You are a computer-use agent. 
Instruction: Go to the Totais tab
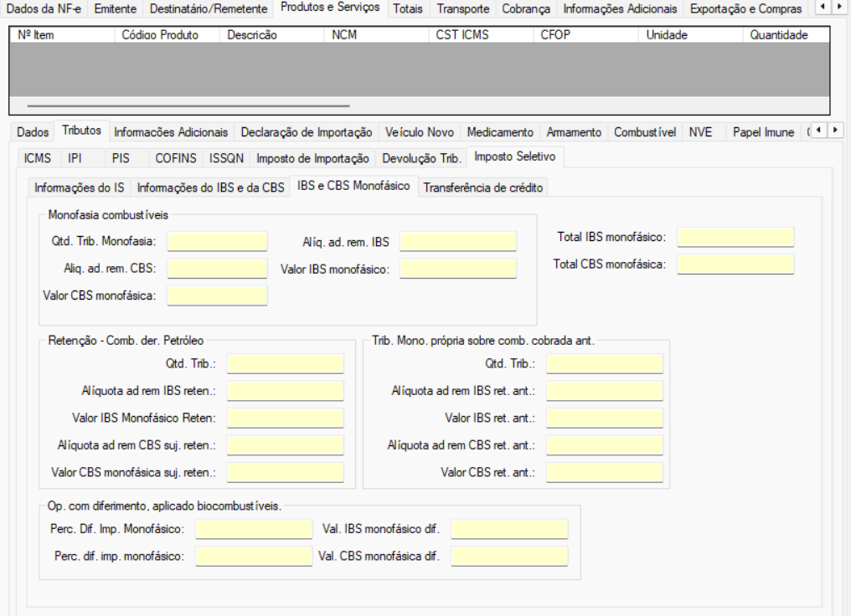click(x=408, y=9)
